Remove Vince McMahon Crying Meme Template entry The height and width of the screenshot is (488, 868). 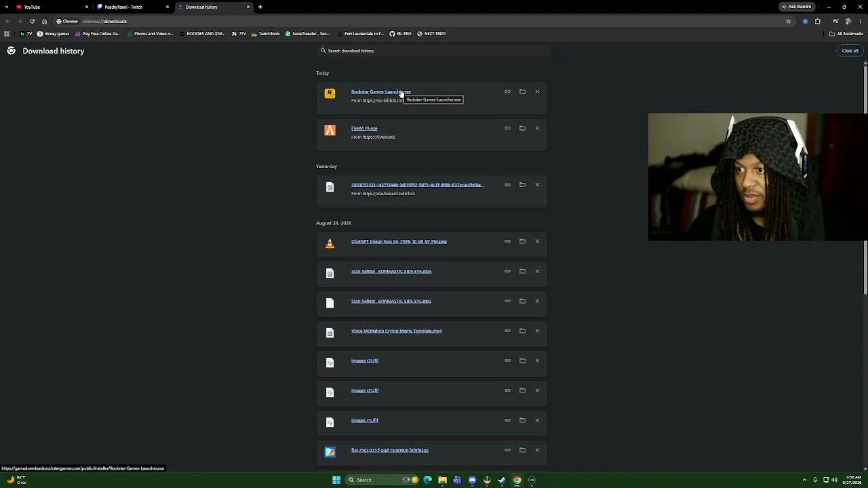click(537, 331)
